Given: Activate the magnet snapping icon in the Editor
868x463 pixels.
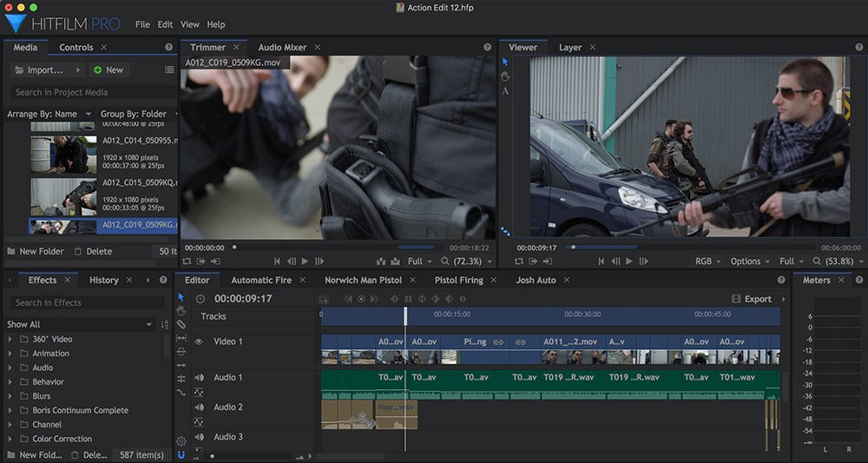Looking at the screenshot, I should point(181,454).
